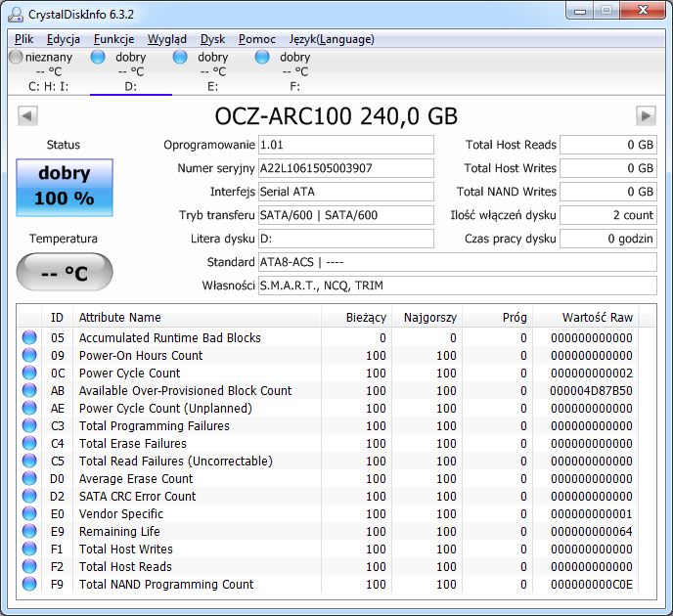Click the Litera dysku field D:

346,239
